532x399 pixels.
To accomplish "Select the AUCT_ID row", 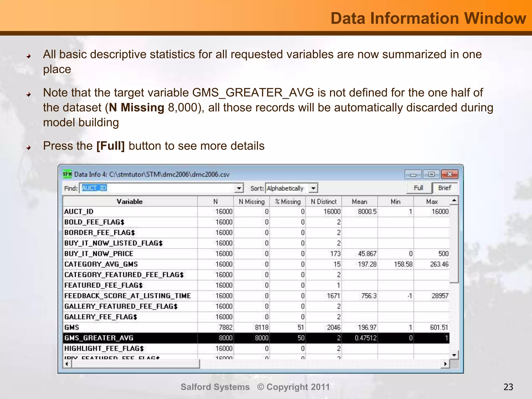I will tap(256, 212).
